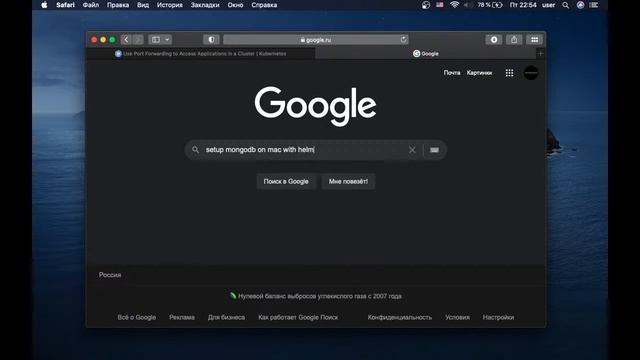Click the privacy shield icon in toolbar
This screenshot has width=640, height=360.
click(211, 40)
